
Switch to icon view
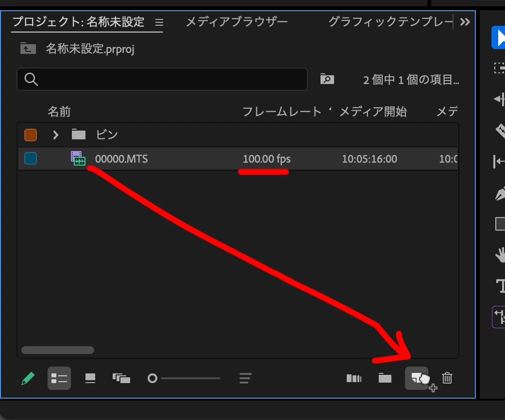(x=90, y=378)
